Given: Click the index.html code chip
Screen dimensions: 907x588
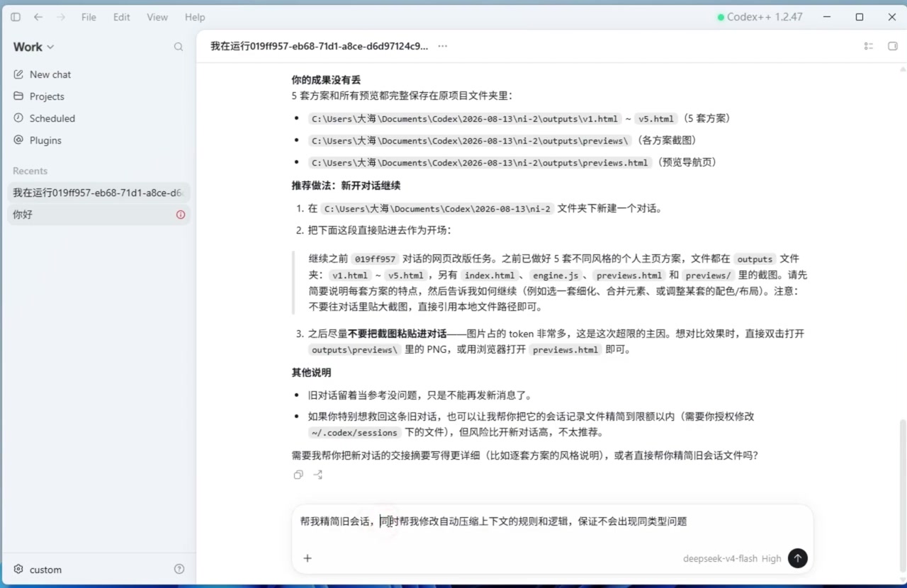Looking at the screenshot, I should 490,276.
